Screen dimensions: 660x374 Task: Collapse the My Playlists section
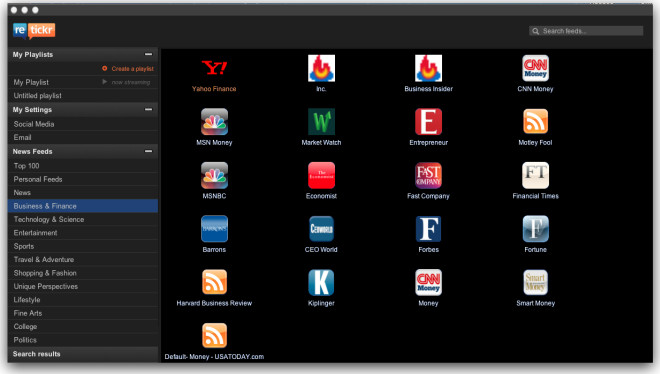click(148, 54)
